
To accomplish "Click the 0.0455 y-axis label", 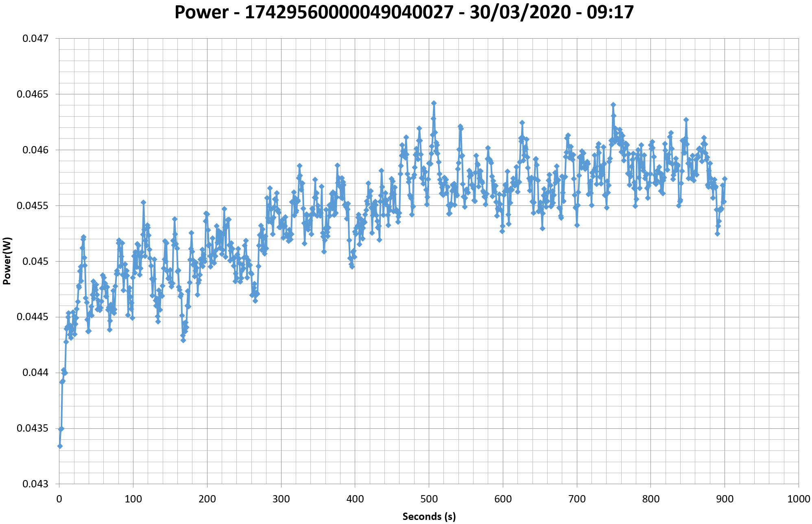I will click(x=33, y=206).
